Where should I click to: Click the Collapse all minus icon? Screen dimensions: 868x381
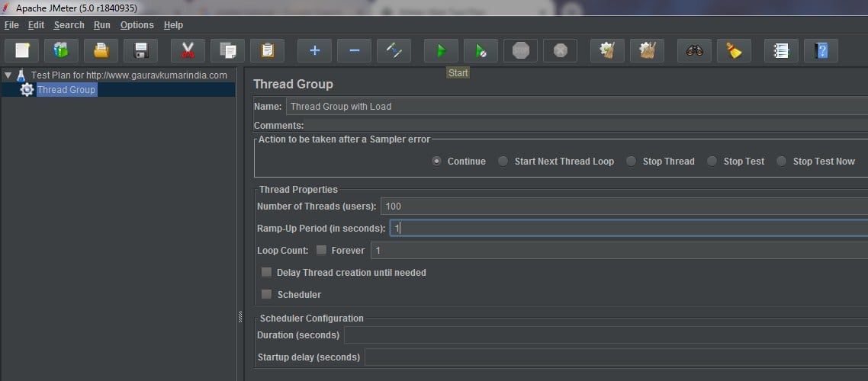pos(354,51)
